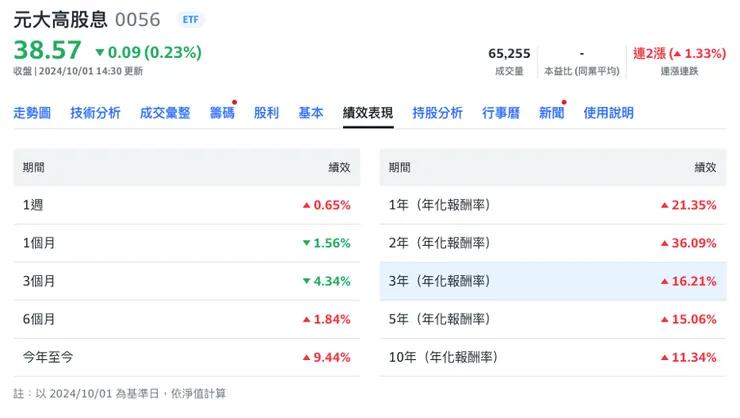Click the 6個月 row label
This screenshot has height=418, width=740.
point(39,319)
